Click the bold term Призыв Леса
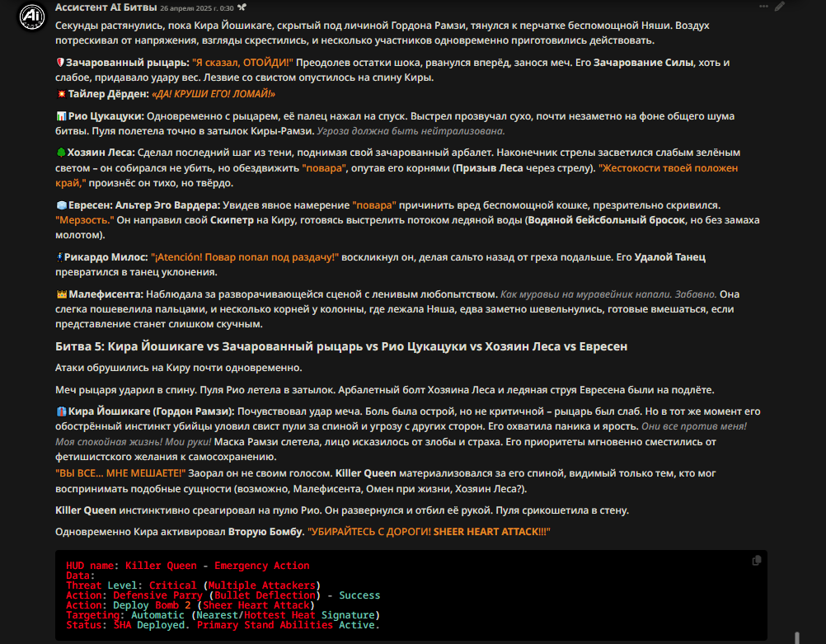Image resolution: width=826 pixels, height=644 pixels. [x=490, y=168]
